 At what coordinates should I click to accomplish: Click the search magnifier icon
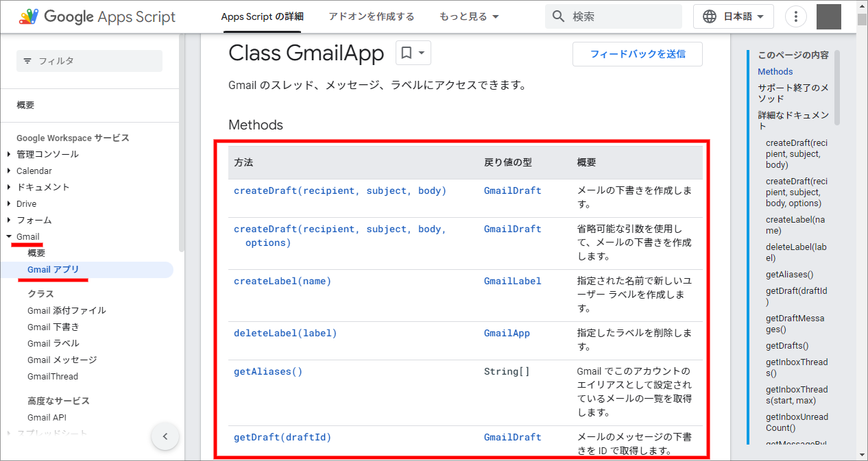click(x=559, y=16)
